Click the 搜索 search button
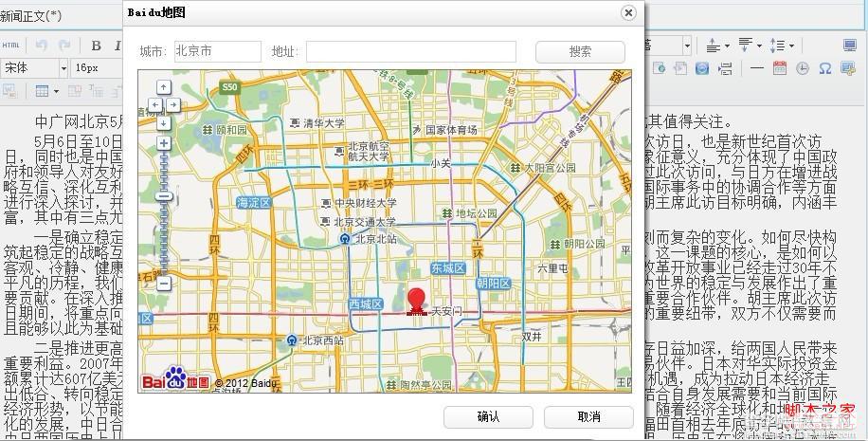This screenshot has height=441, width=868. click(x=580, y=51)
